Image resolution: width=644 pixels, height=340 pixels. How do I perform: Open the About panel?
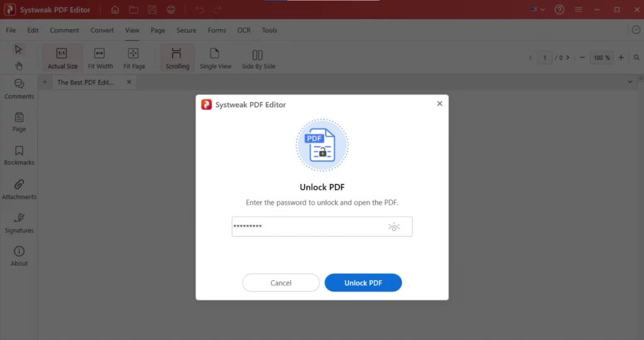19,256
